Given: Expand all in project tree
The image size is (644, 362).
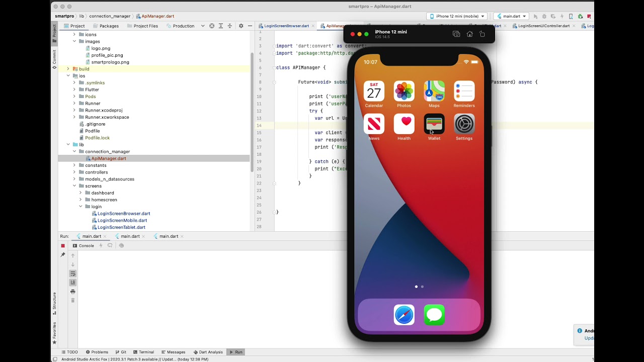Looking at the screenshot, I should pyautogui.click(x=221, y=26).
